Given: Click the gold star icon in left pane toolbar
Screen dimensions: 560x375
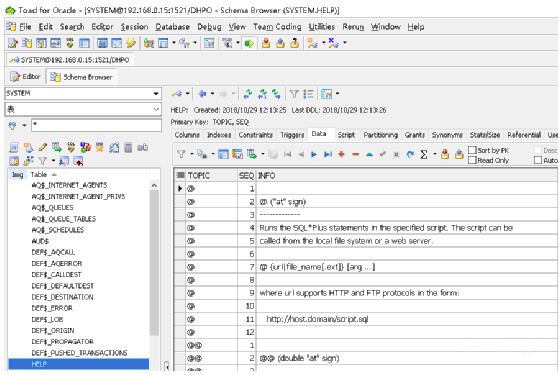Looking at the screenshot, I should pos(100,147).
